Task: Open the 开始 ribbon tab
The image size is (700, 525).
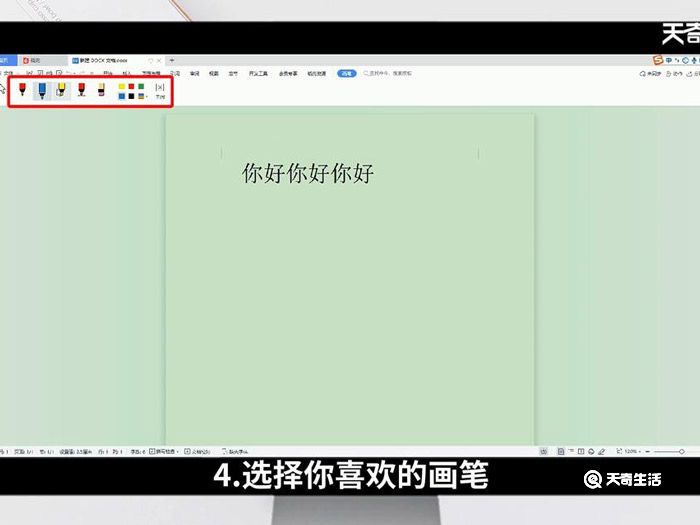Action: (108, 74)
